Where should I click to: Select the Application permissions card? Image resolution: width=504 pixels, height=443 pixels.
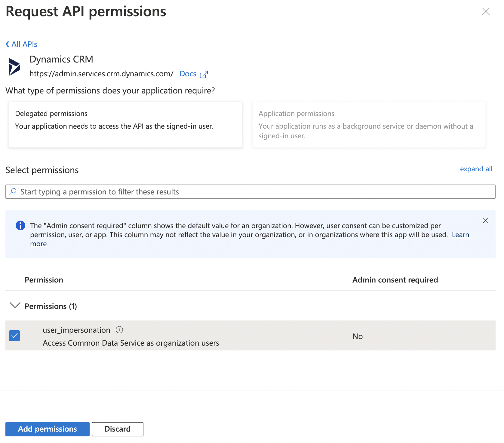(x=369, y=125)
